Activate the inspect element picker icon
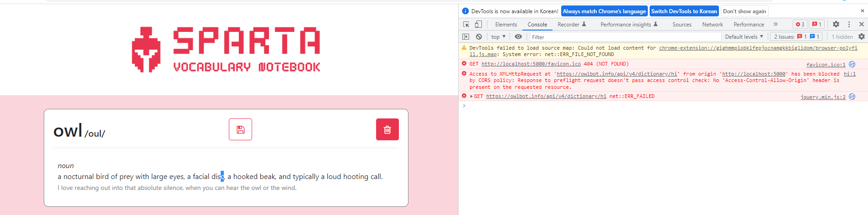The width and height of the screenshot is (868, 215). point(466,24)
